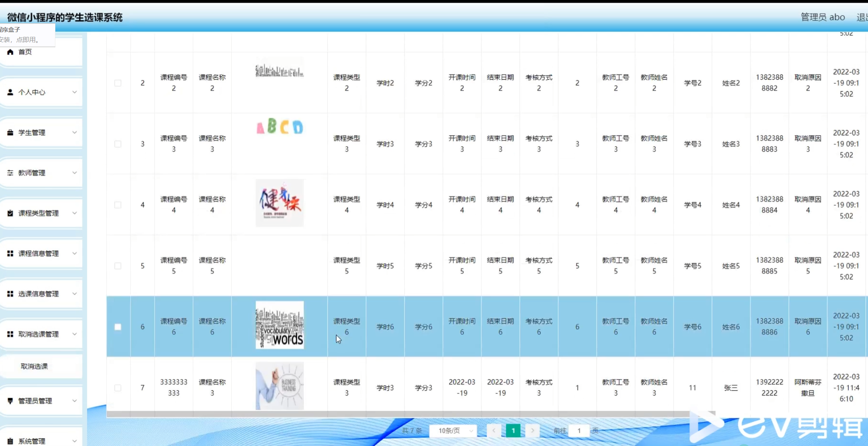Open the 学生管理 menu item

41,133
